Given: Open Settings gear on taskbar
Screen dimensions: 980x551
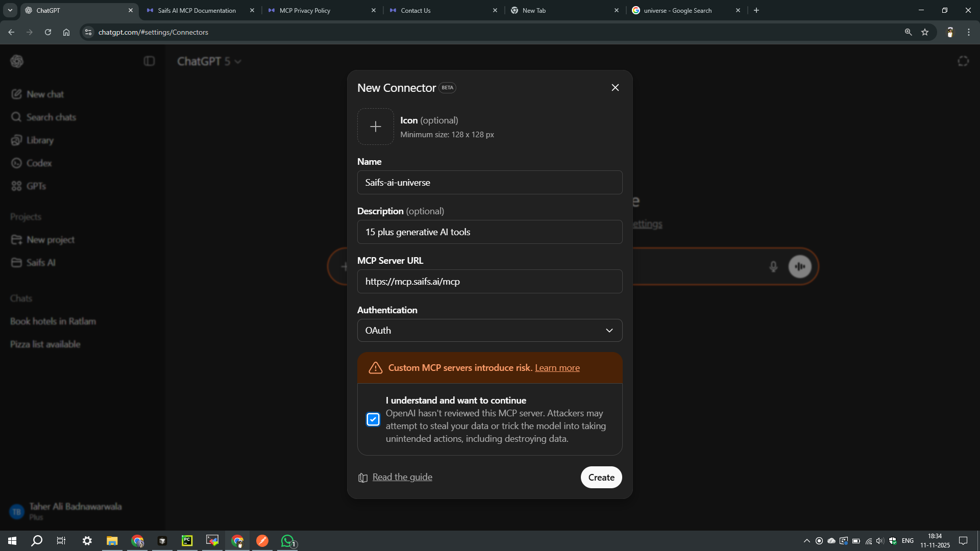Looking at the screenshot, I should (87, 541).
